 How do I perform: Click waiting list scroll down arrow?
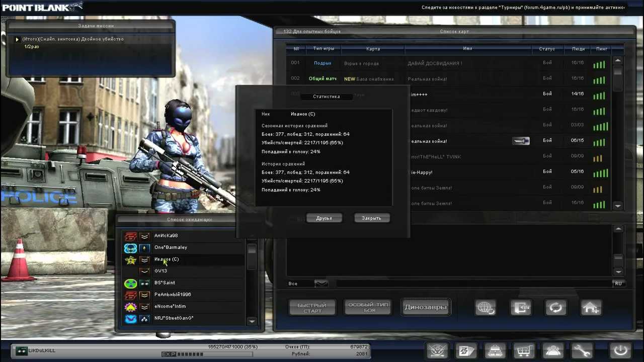252,321
